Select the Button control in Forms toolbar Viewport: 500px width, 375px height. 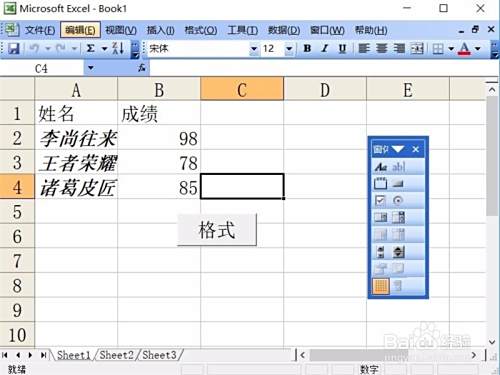point(398,183)
